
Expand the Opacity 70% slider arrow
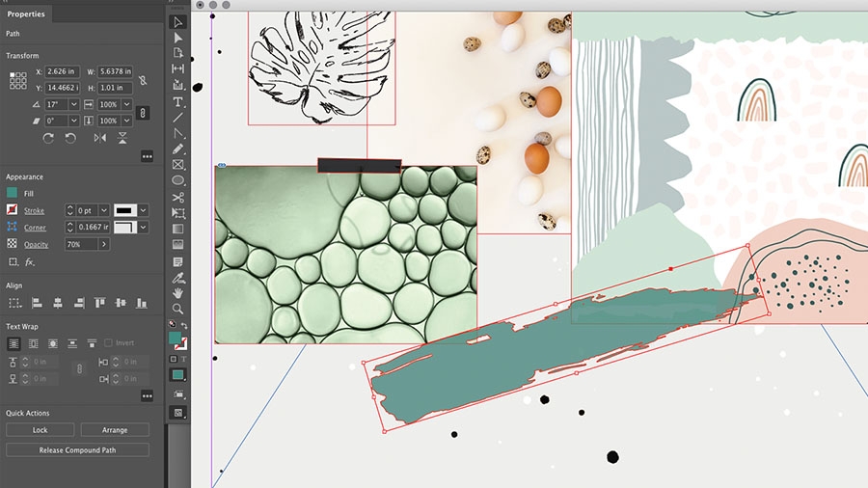click(103, 244)
